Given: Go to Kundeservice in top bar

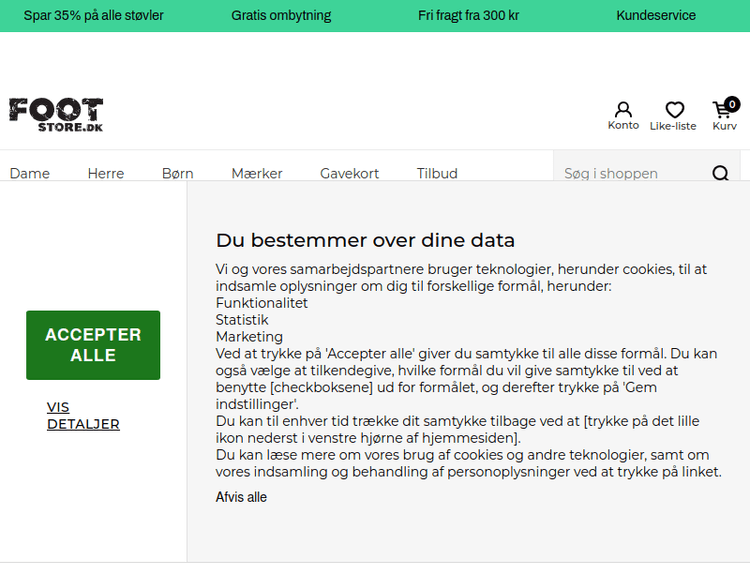Looking at the screenshot, I should tap(656, 16).
